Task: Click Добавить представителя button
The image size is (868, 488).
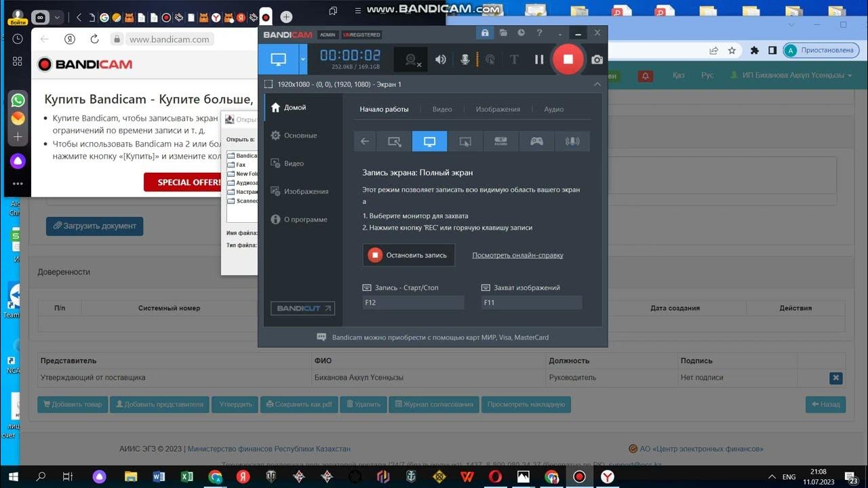Action: pyautogui.click(x=159, y=405)
